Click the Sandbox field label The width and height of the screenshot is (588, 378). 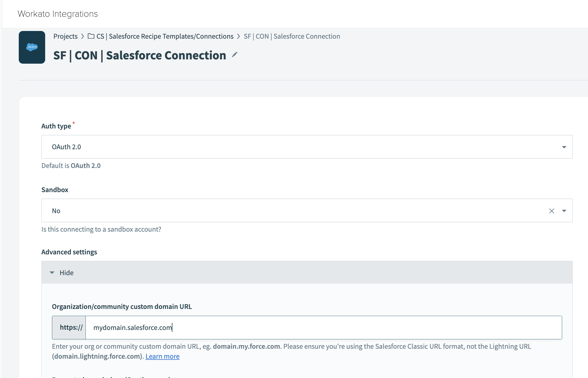click(55, 190)
